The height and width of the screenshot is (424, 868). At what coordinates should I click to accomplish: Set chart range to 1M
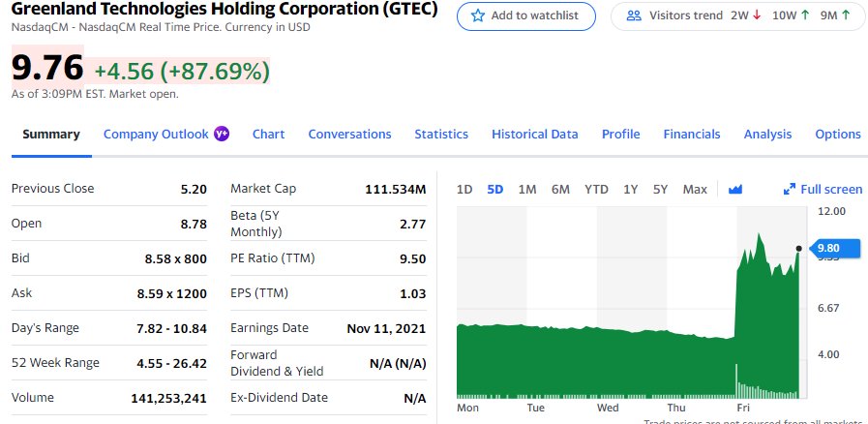527,190
